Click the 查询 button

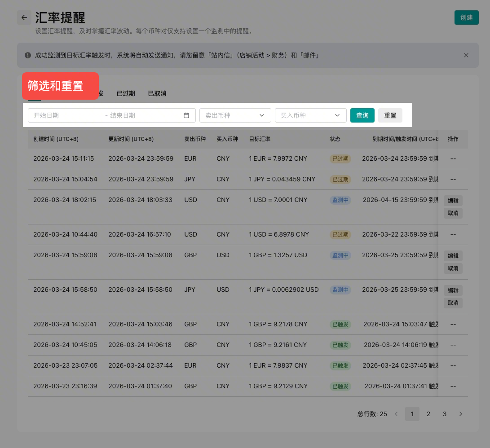[362, 115]
